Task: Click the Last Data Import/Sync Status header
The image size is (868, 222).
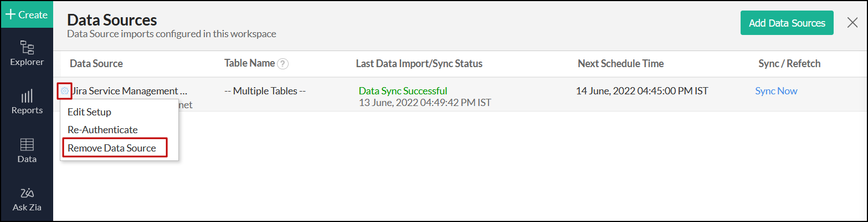Action: pos(419,64)
